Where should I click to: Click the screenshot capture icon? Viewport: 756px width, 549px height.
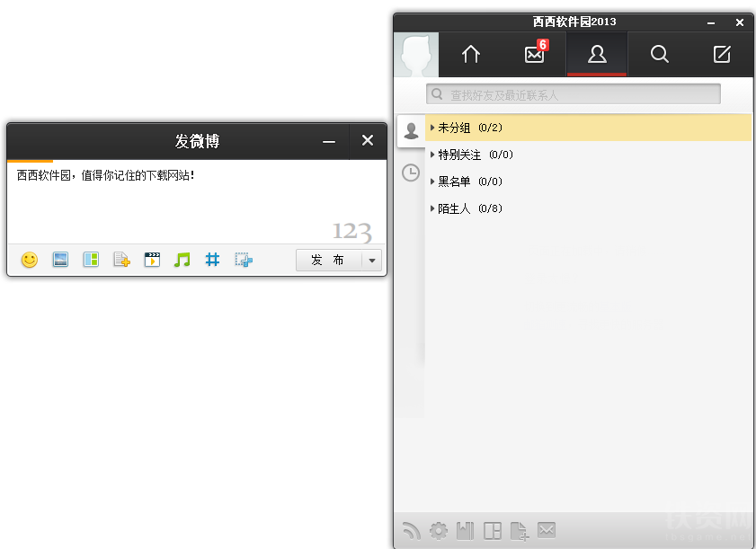coord(244,260)
